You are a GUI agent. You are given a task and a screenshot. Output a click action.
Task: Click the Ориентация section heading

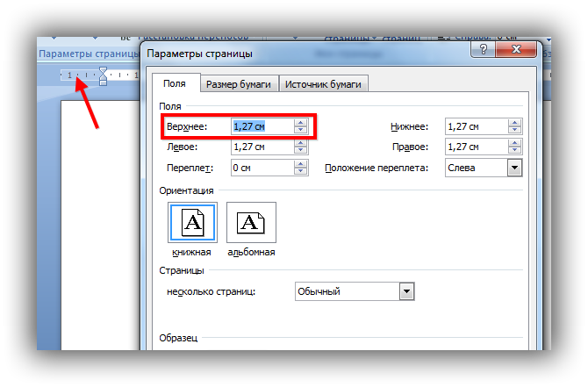click(x=186, y=190)
